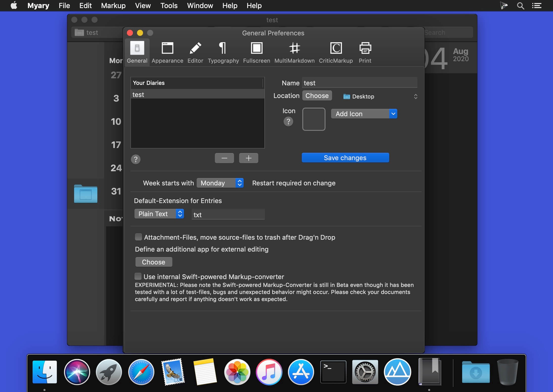Enable moving attachment source-files to trash
The height and width of the screenshot is (392, 553).
pos(138,237)
